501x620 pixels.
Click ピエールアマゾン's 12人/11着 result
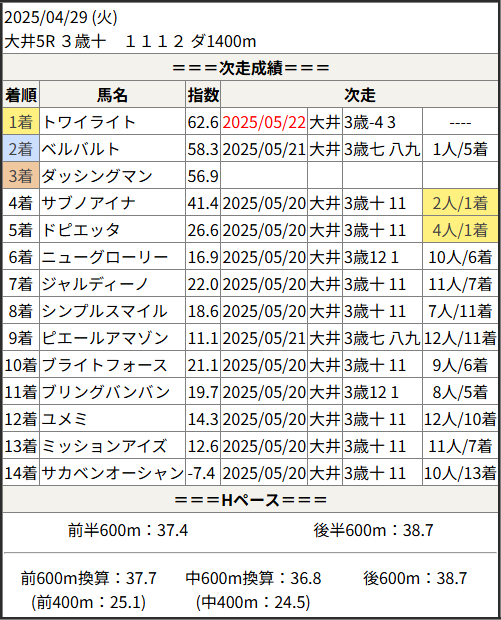click(460, 338)
